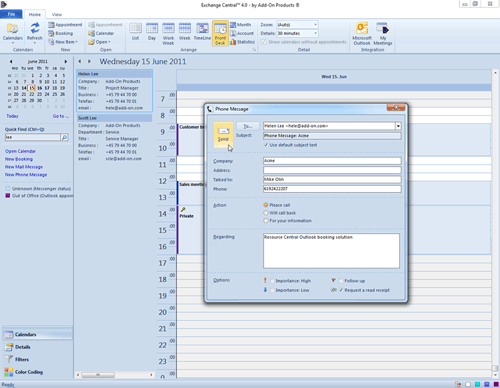The height and width of the screenshot is (388, 500).
Task: Switch to the View tab
Action: 57,15
